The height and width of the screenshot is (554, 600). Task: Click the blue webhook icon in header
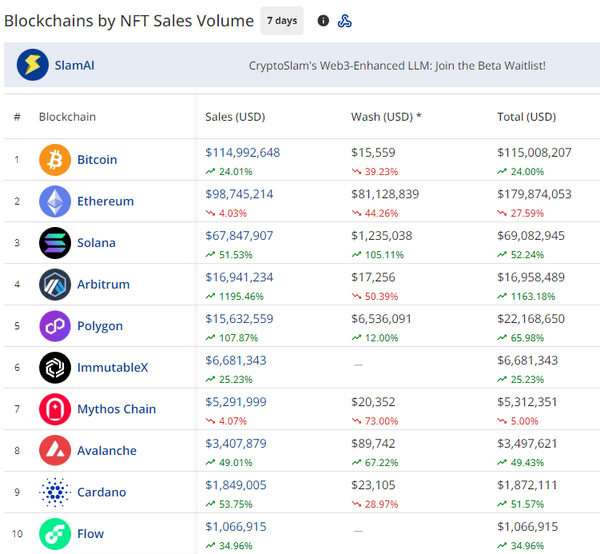pyautogui.click(x=345, y=21)
